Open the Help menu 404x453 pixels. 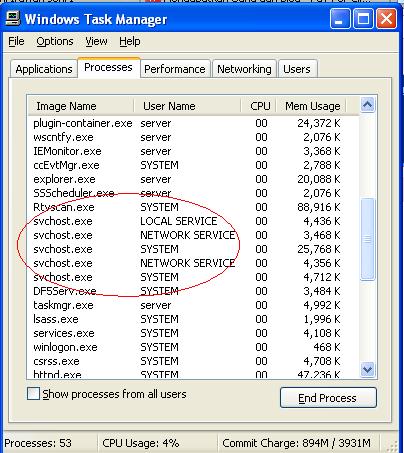130,42
